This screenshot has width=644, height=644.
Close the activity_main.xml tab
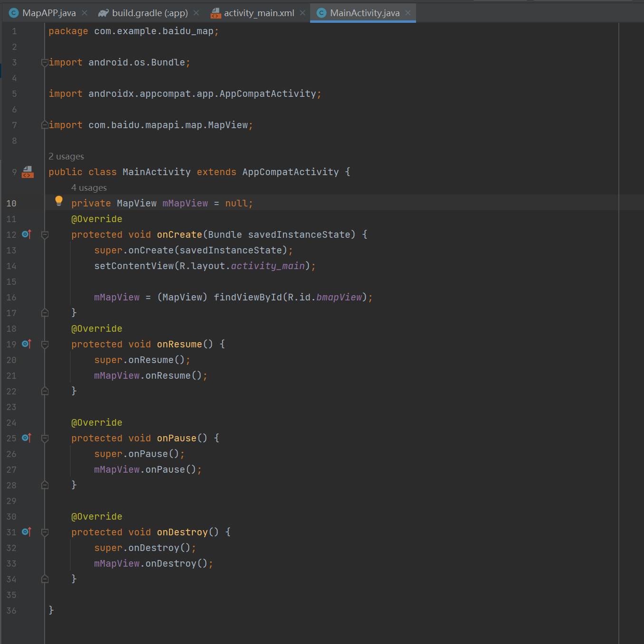pos(303,13)
